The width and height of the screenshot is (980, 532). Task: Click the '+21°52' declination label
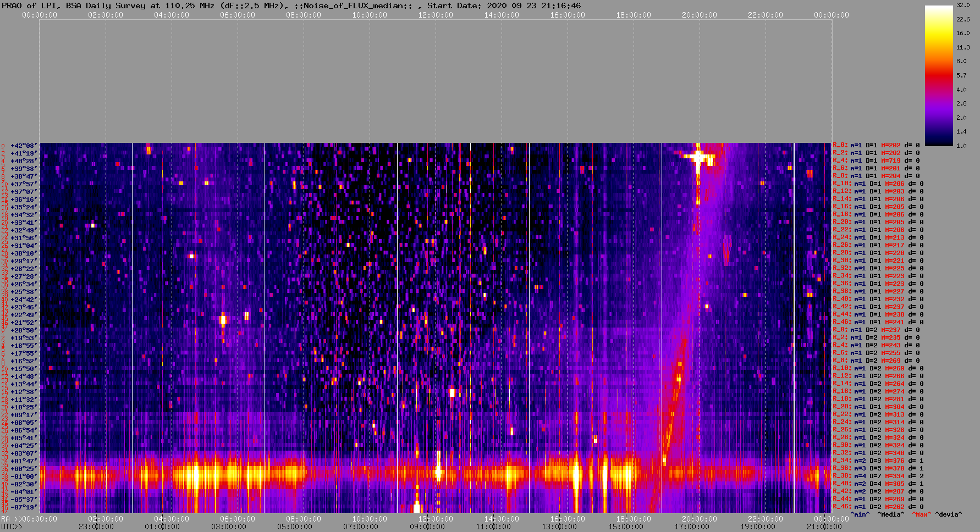[x=24, y=323]
